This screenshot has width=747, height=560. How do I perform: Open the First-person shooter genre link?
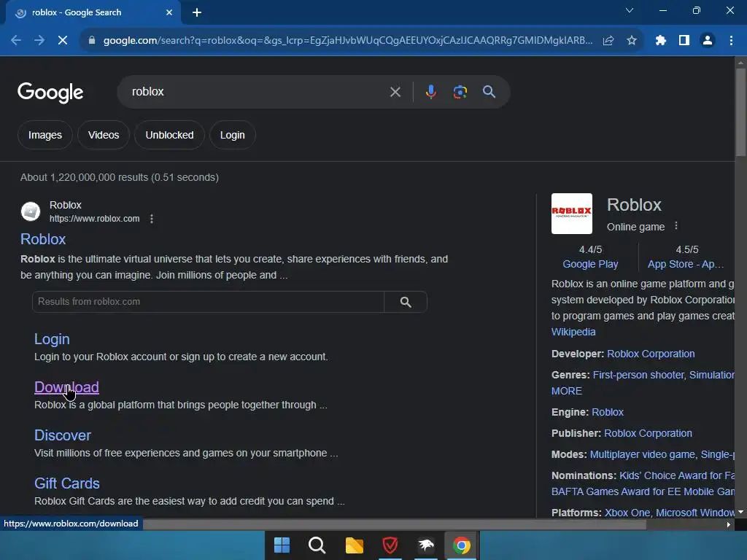638,375
